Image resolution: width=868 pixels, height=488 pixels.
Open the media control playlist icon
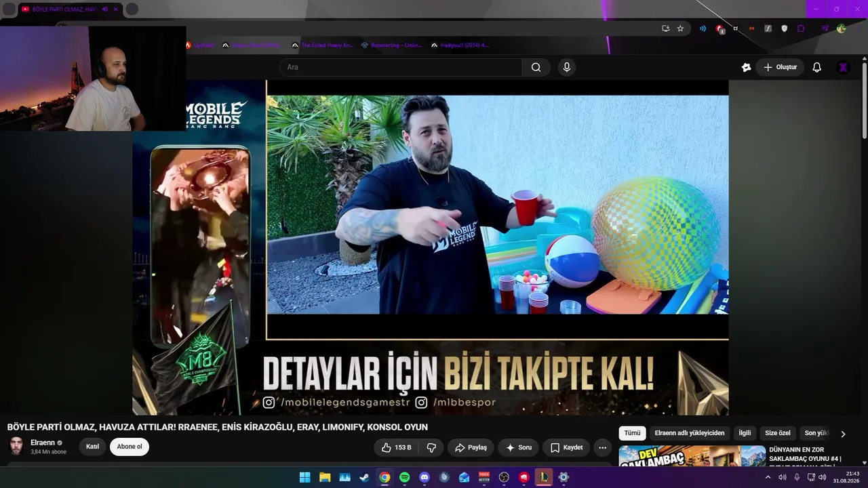(x=825, y=28)
